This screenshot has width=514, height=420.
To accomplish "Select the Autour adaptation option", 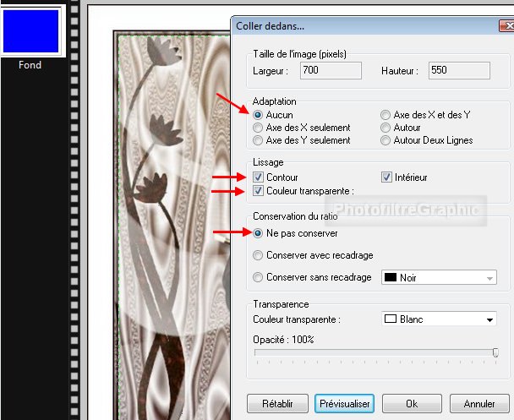I will [385, 128].
